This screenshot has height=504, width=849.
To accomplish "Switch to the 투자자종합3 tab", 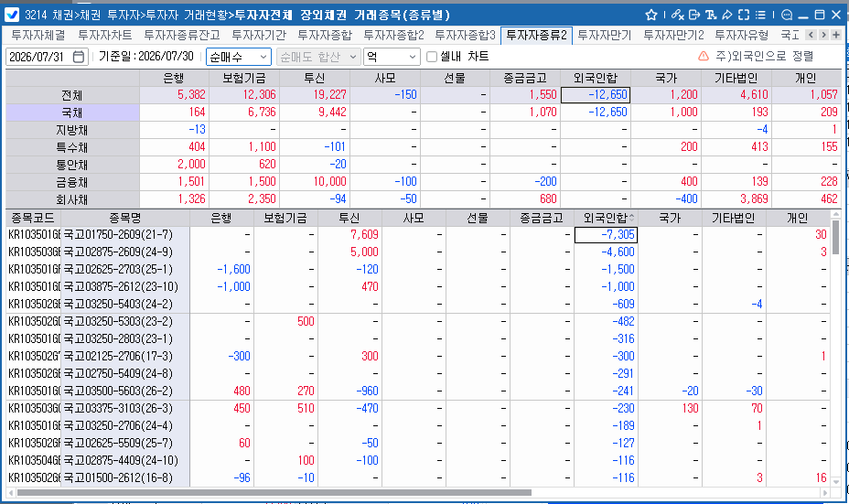I will [x=465, y=35].
